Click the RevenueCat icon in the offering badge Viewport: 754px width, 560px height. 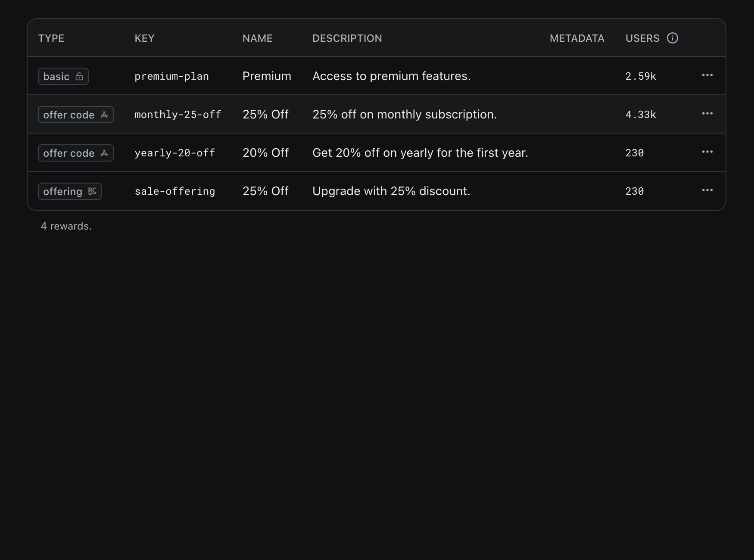[92, 191]
